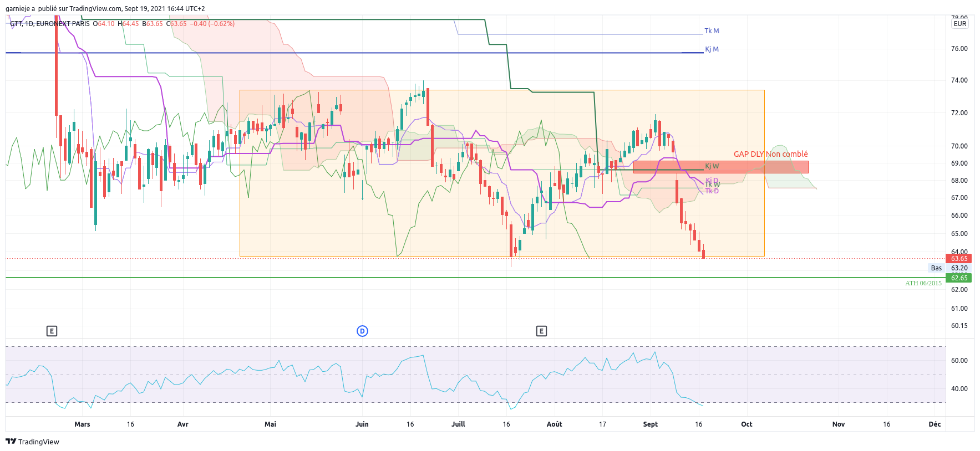The width and height of the screenshot is (980, 451).
Task: Click the red 63.65 current price tag
Action: [959, 259]
